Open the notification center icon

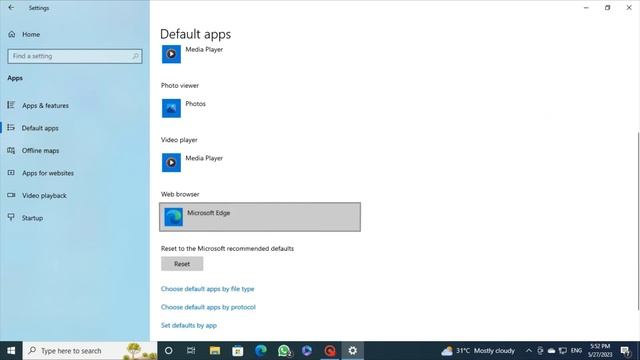click(625, 351)
